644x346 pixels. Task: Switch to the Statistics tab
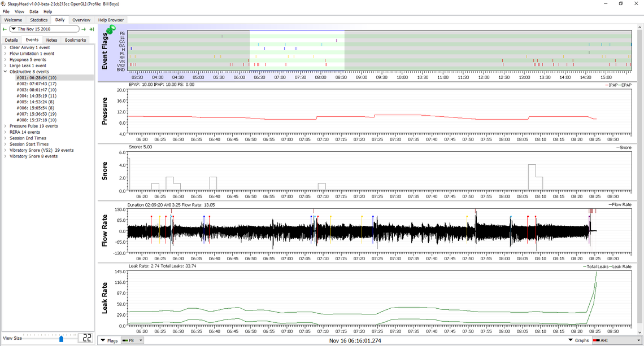(x=38, y=20)
